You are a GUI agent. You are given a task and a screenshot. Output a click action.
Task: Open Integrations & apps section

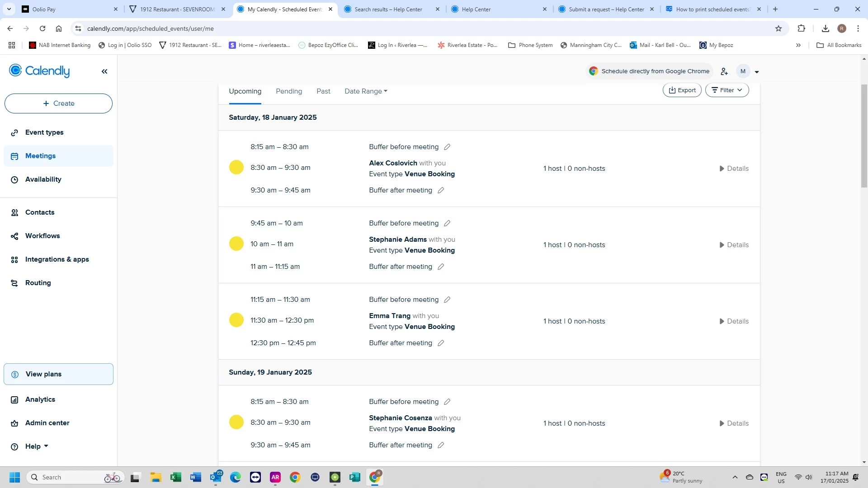pos(57,259)
